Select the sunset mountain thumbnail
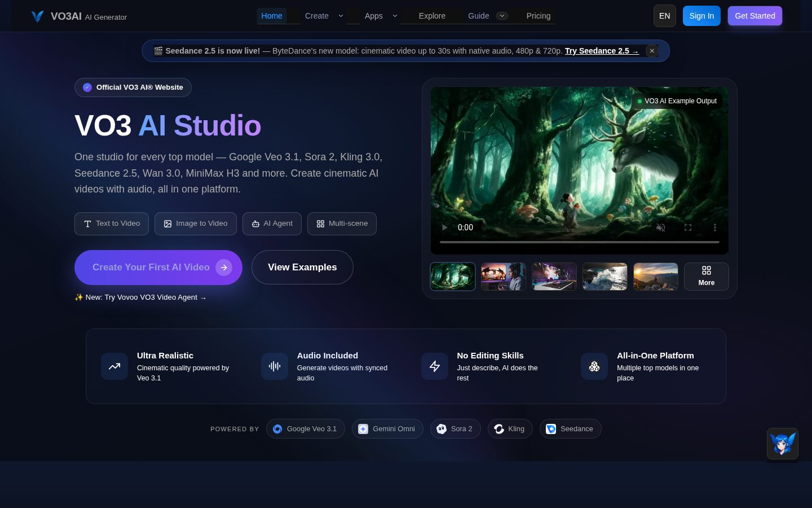The height and width of the screenshot is (508, 812). click(656, 277)
